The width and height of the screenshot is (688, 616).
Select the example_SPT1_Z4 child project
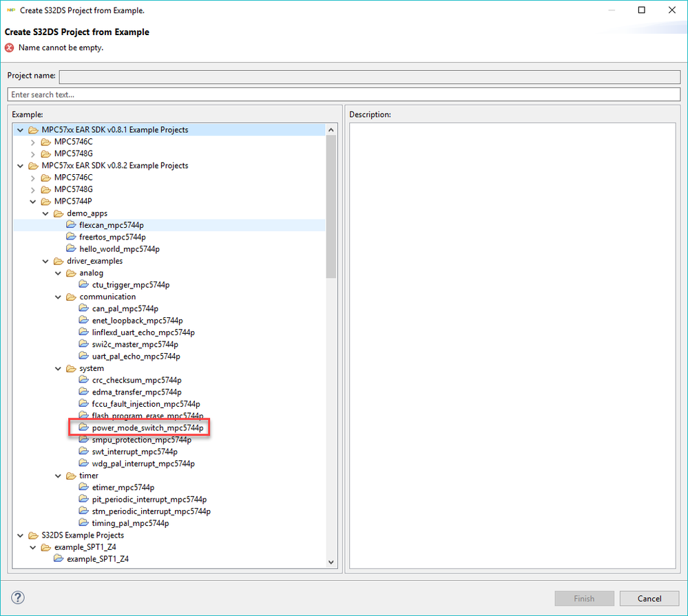tap(97, 559)
